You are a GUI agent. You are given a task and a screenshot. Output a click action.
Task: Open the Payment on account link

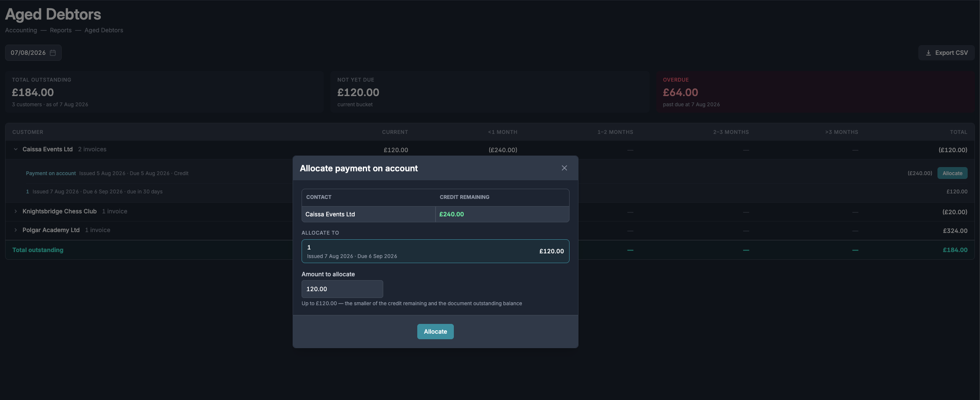pyautogui.click(x=51, y=173)
